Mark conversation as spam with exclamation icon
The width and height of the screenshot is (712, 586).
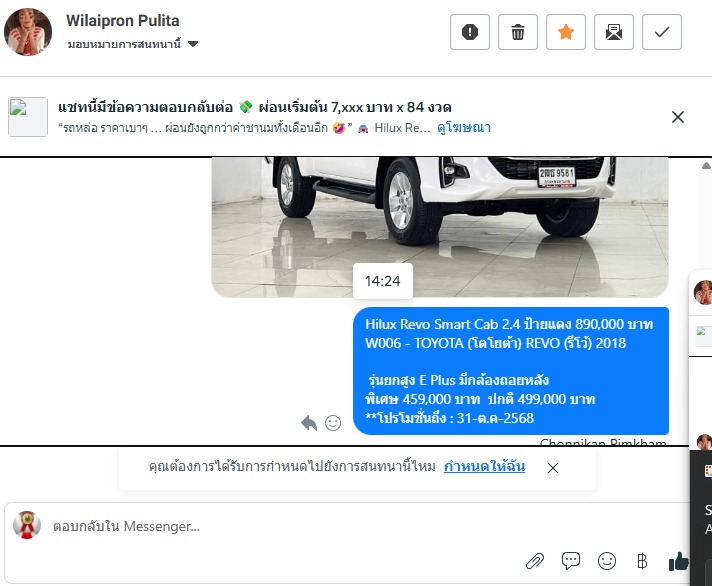click(x=470, y=32)
